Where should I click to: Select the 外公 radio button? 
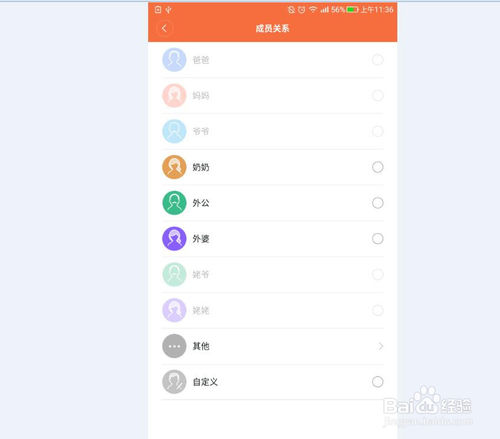click(378, 203)
